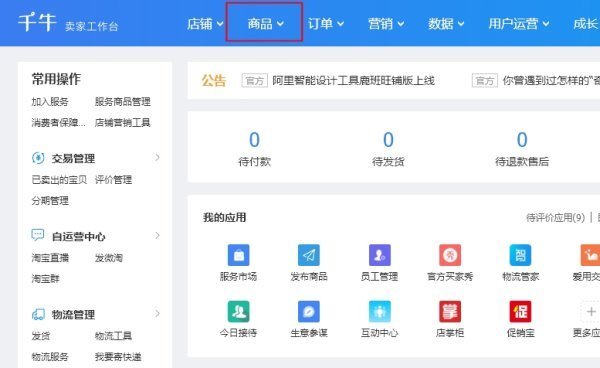Open 店铺营销工具 link

(x=122, y=122)
